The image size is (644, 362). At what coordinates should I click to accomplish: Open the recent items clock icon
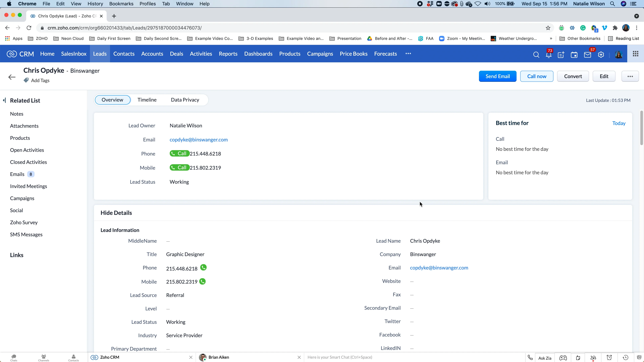pyautogui.click(x=626, y=357)
